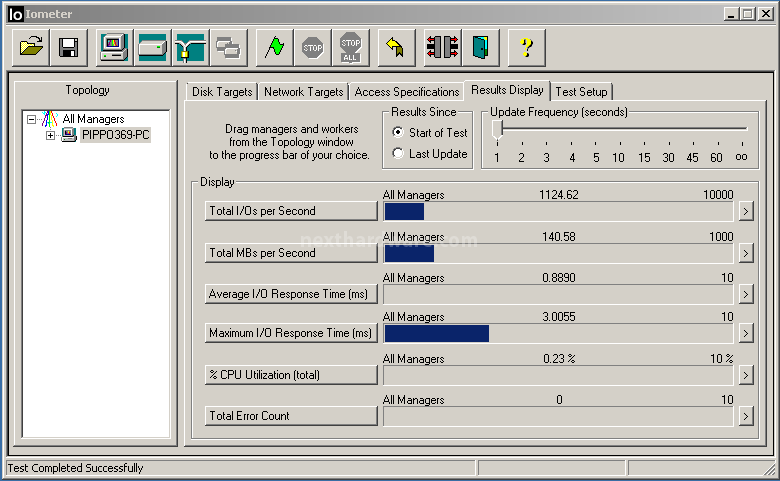Click the Test Completed Successfully status text
The image size is (780, 481).
point(75,468)
